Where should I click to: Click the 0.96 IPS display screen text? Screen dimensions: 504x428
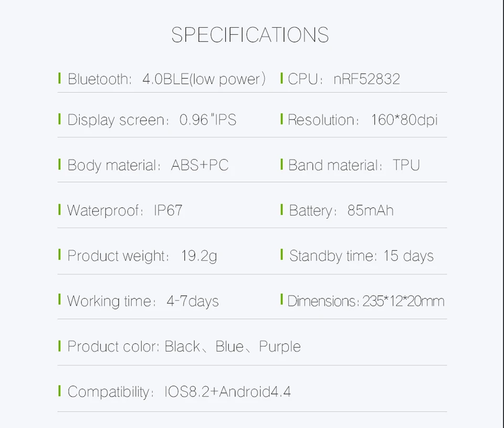[208, 120]
